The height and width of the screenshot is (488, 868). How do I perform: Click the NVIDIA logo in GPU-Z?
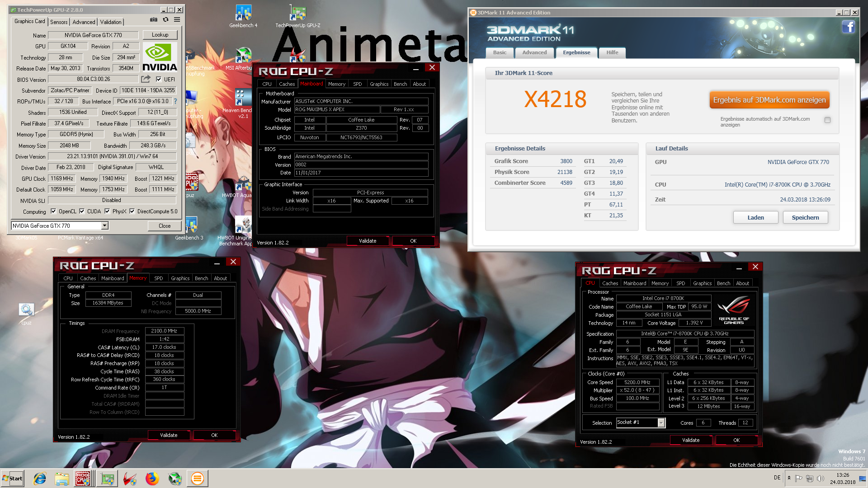pyautogui.click(x=160, y=57)
